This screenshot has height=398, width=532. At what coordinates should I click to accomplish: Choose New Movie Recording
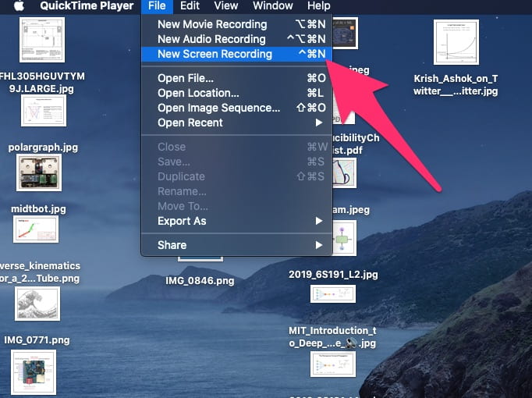[x=236, y=24]
